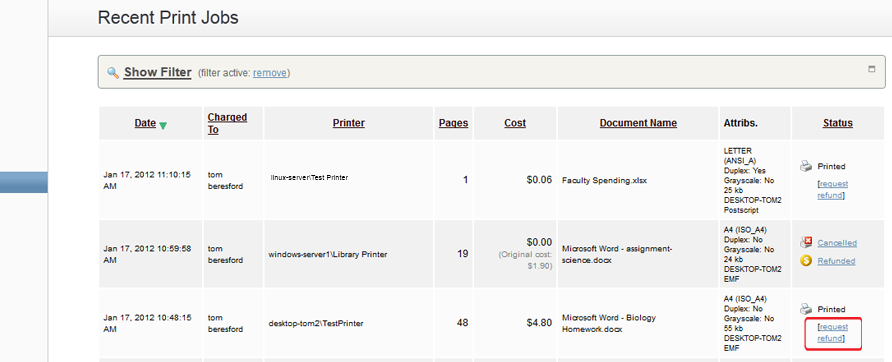
Task: Sort by the Status column header
Action: 837,123
